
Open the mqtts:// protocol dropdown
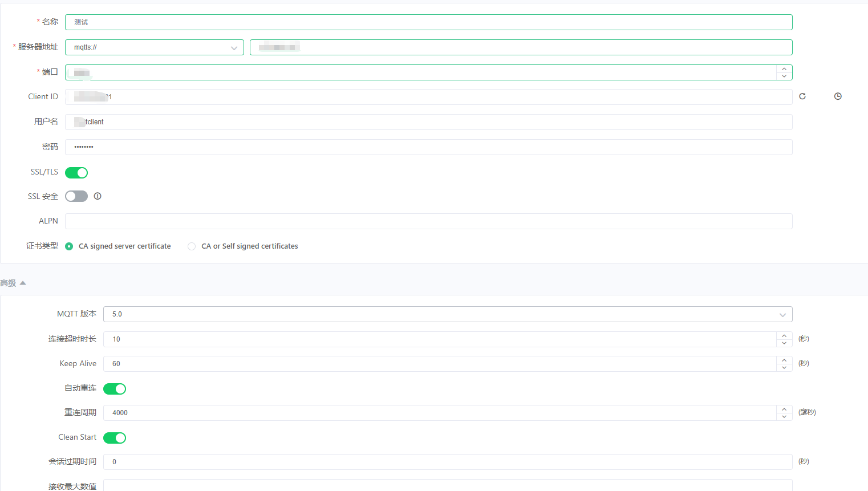pyautogui.click(x=154, y=47)
